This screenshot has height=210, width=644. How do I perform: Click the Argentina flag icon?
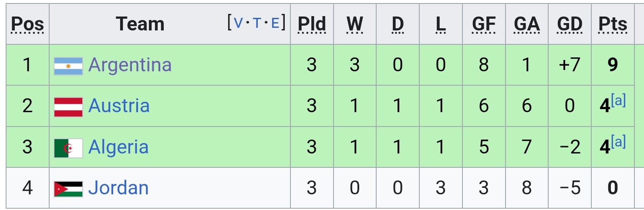pos(68,67)
